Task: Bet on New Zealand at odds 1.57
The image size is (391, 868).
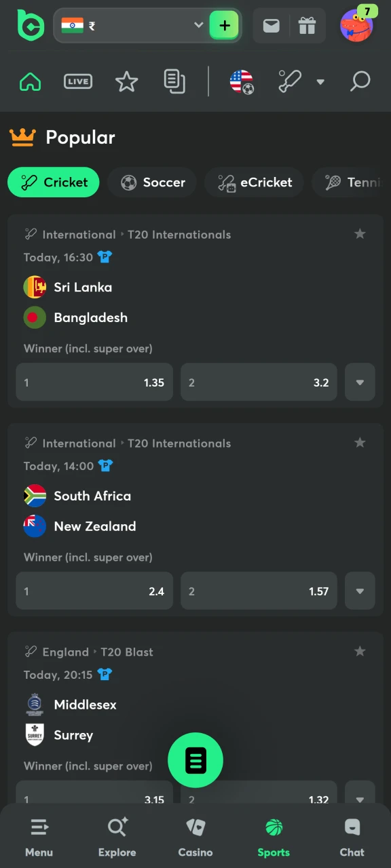Action: pos(259,591)
